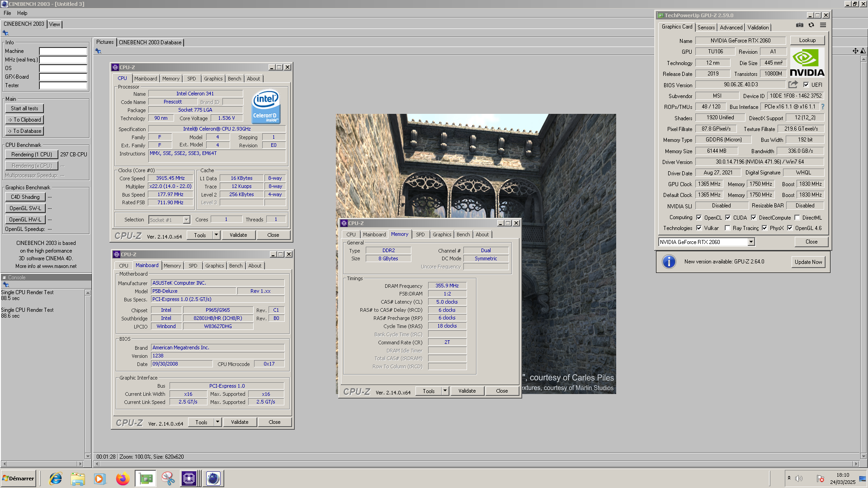Viewport: 868px width, 488px height.
Task: Open the CINEBENCH 2003 Database tab
Action: point(150,42)
